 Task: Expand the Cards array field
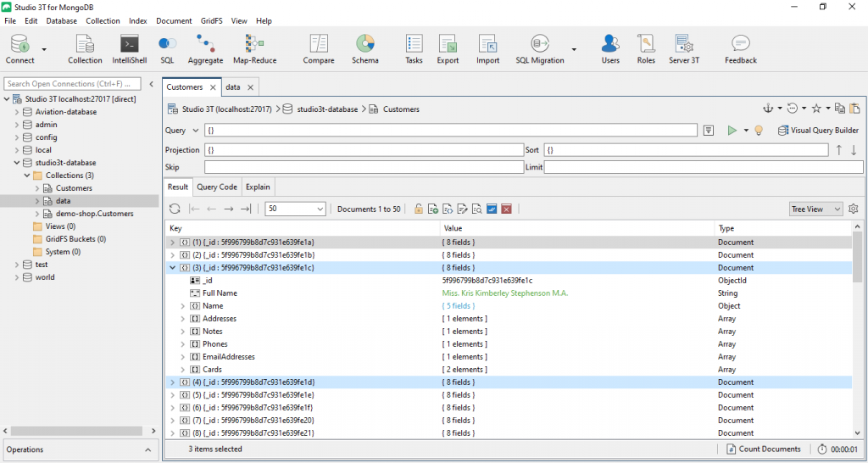point(183,370)
